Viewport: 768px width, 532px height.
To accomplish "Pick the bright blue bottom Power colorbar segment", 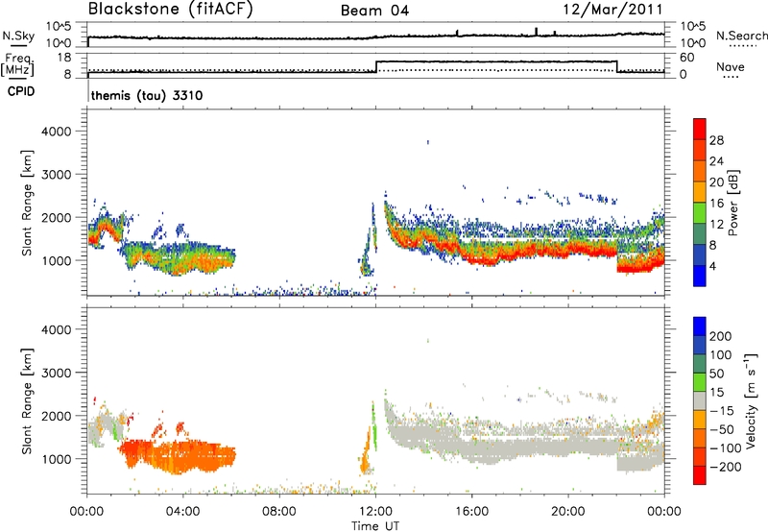I will point(700,276).
